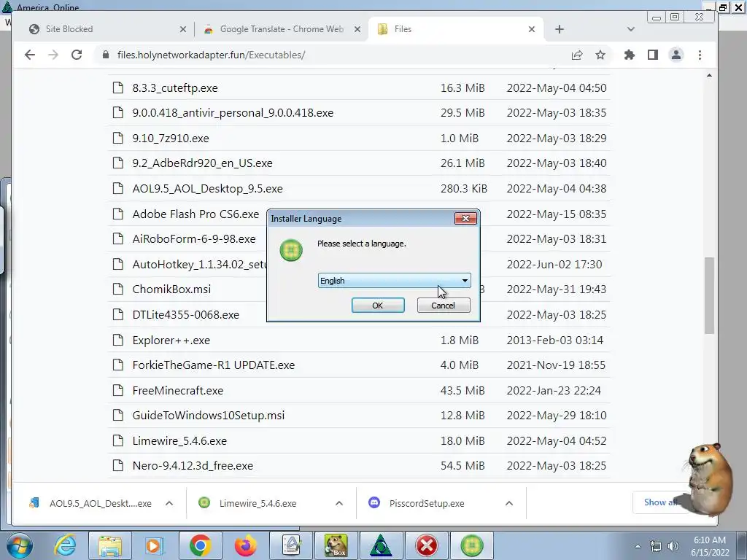Reload the Files page

(76, 55)
